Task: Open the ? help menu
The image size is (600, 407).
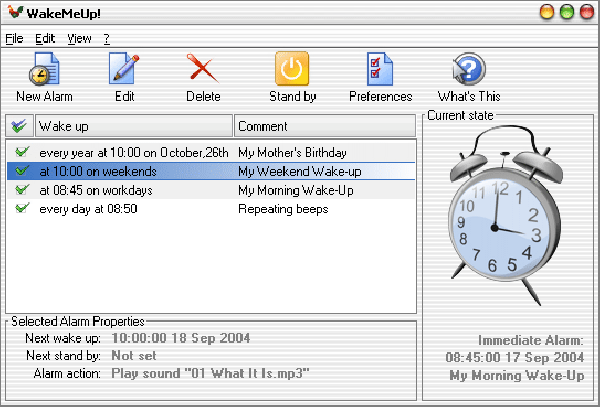Action: point(106,39)
